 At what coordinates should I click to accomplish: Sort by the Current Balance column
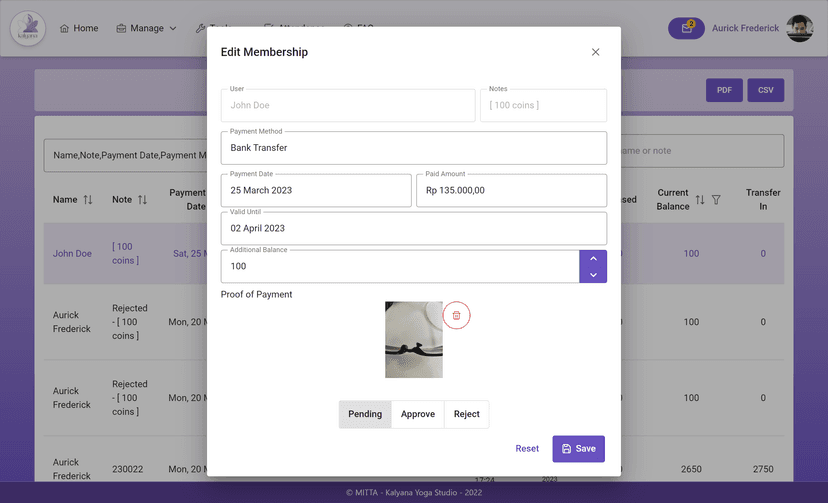pos(700,200)
